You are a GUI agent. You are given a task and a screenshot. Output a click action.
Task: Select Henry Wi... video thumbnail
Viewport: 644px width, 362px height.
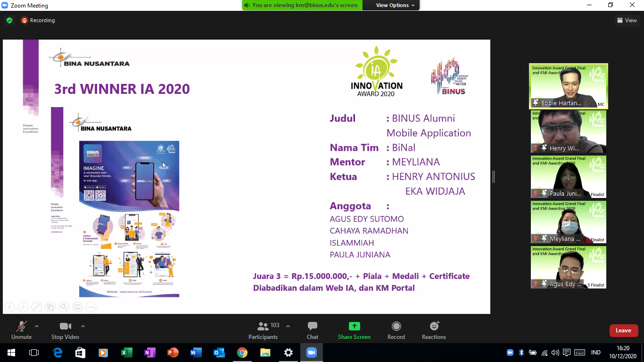point(569,132)
